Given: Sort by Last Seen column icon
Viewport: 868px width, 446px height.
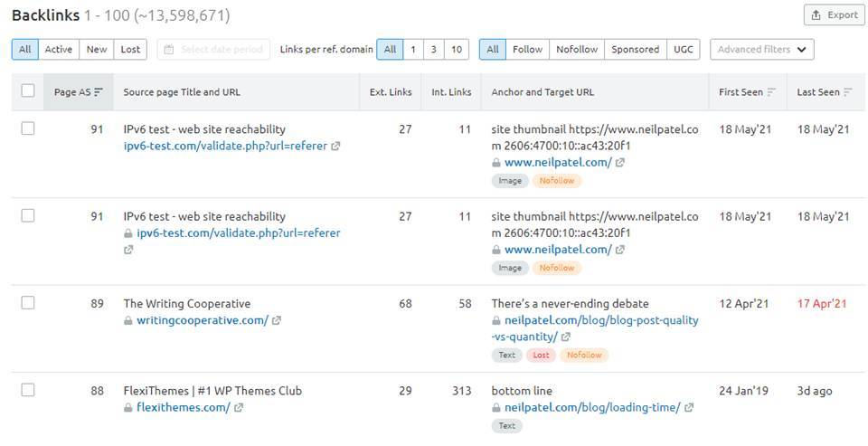Looking at the screenshot, I should (848, 92).
